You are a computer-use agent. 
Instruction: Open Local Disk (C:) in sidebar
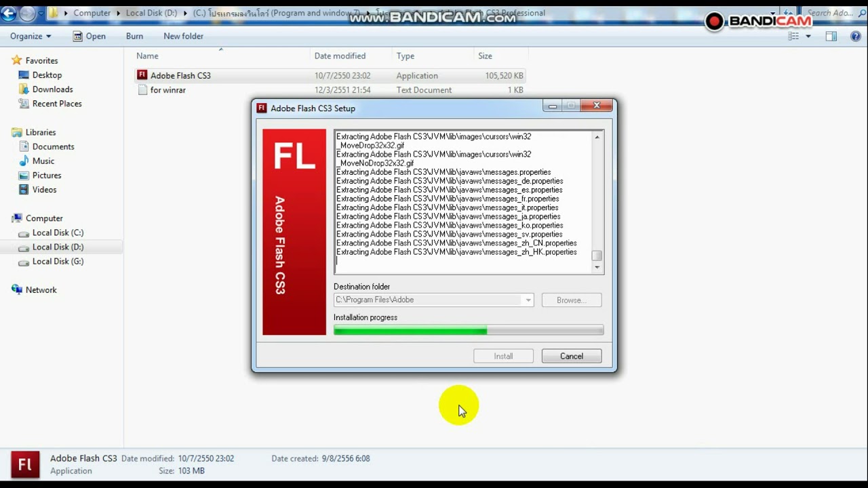58,232
